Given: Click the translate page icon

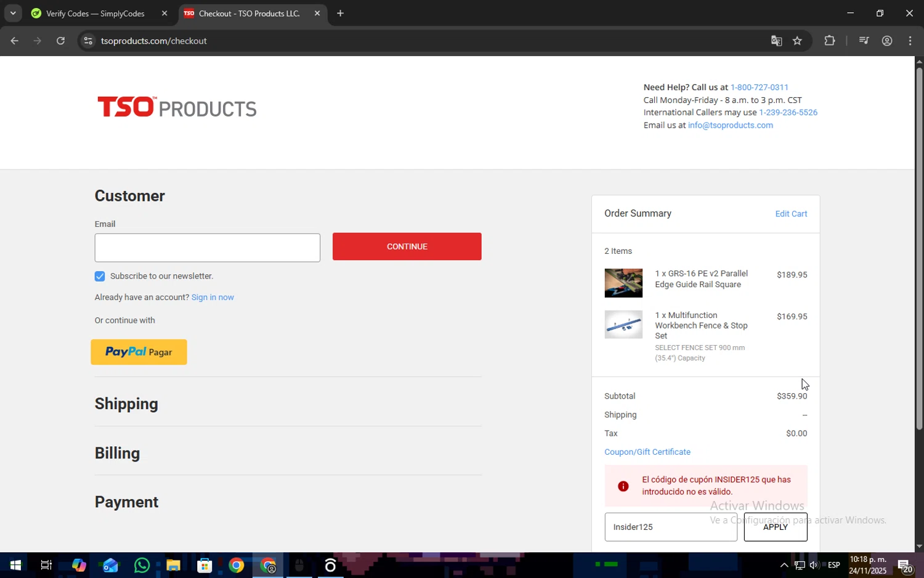Looking at the screenshot, I should [x=776, y=41].
